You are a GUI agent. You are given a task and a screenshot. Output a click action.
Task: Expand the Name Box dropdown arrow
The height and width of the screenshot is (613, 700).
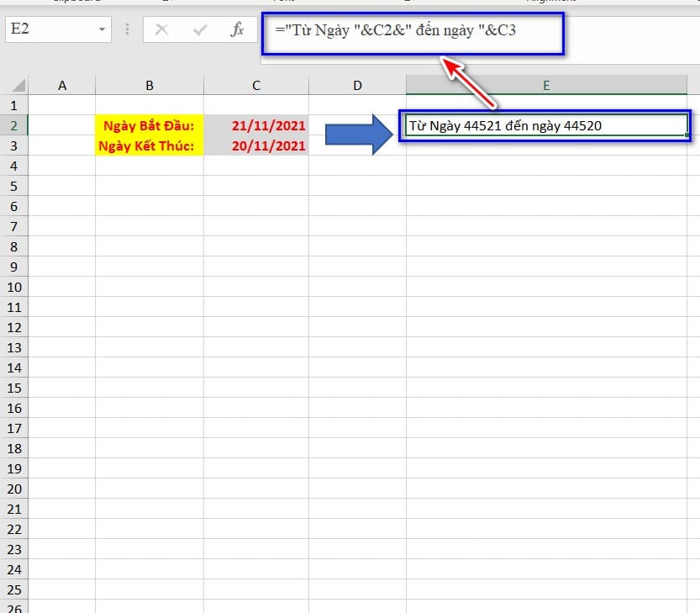click(103, 29)
